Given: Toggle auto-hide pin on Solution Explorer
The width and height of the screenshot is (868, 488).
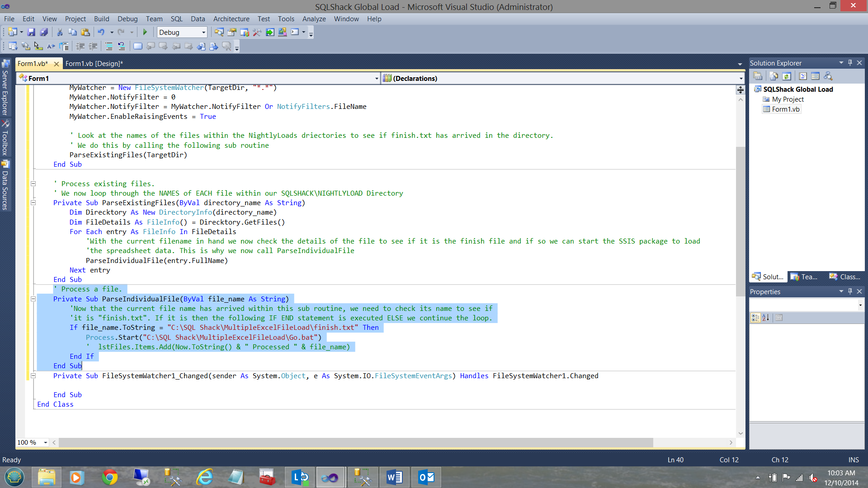Looking at the screenshot, I should tap(850, 63).
